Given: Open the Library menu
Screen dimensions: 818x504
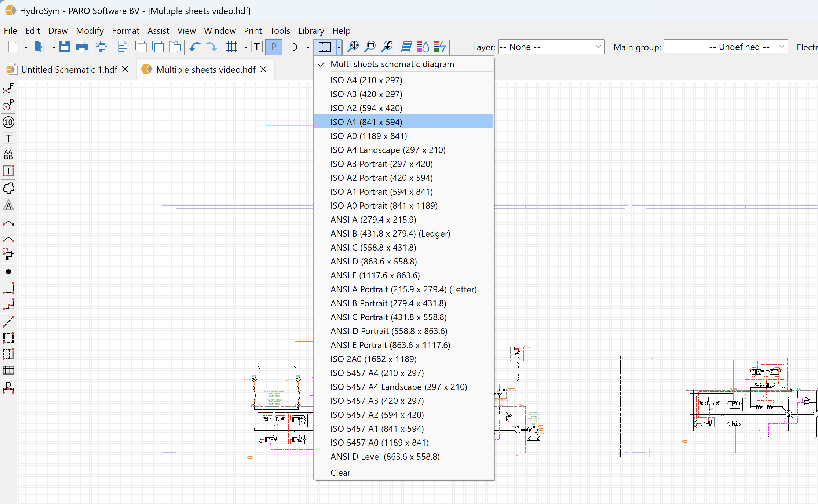Looking at the screenshot, I should (x=311, y=31).
